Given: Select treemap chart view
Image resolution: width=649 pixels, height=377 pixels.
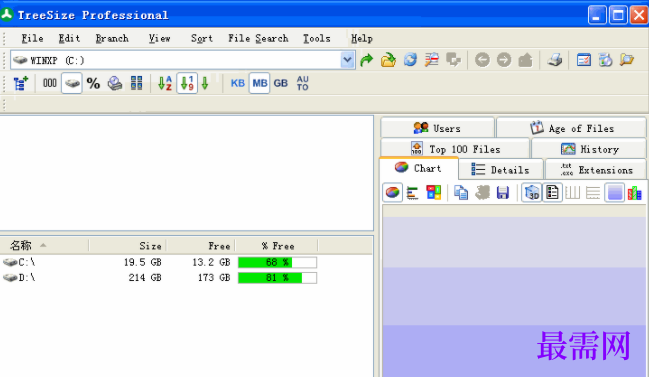Looking at the screenshot, I should [x=433, y=192].
